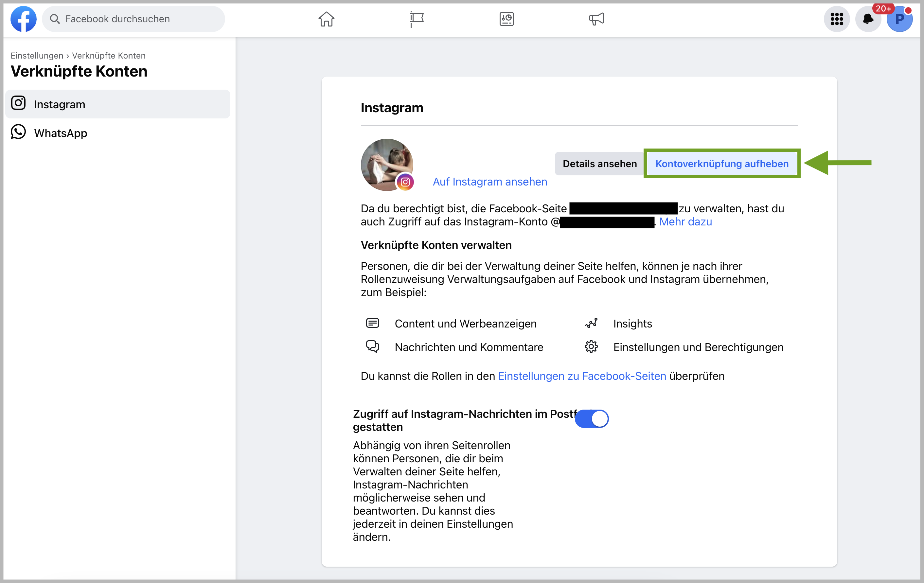Open the apps grid menu

[837, 19]
